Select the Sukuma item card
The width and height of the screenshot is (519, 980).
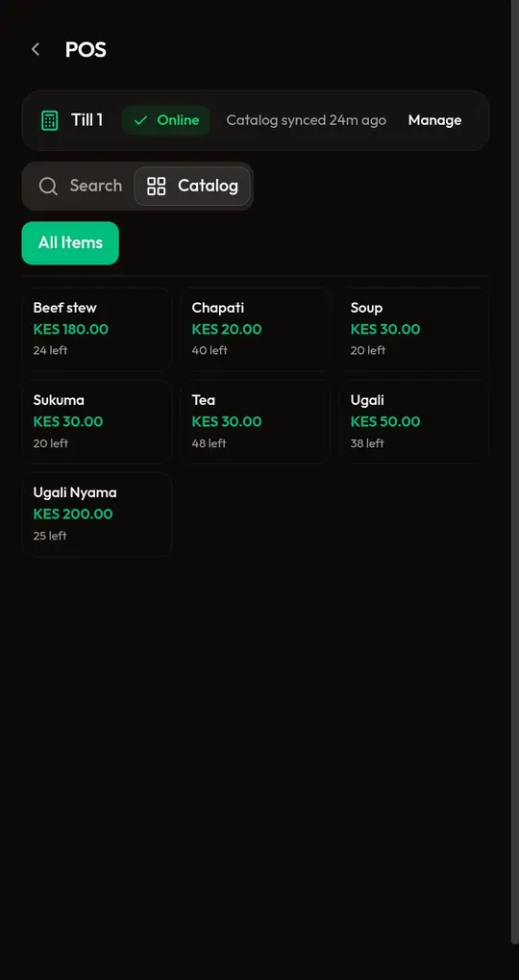click(x=97, y=422)
